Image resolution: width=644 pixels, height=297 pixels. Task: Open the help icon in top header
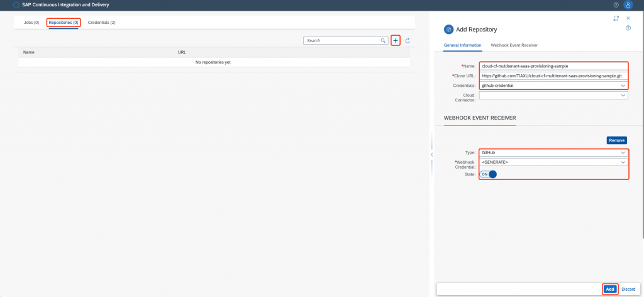[616, 5]
